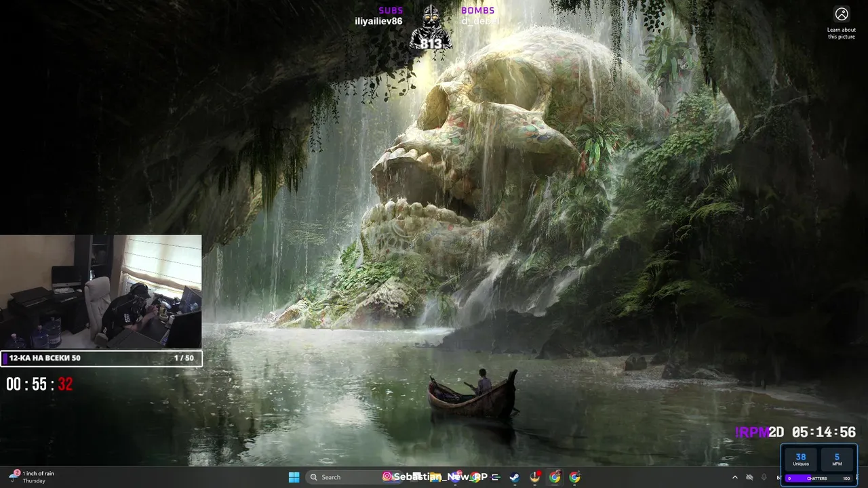
Task: Click the 05:14:56 countdown text
Action: [x=824, y=432]
